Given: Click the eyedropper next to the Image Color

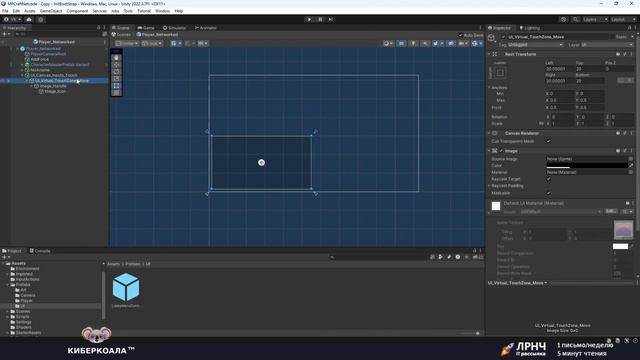Looking at the screenshot, I should 631,166.
